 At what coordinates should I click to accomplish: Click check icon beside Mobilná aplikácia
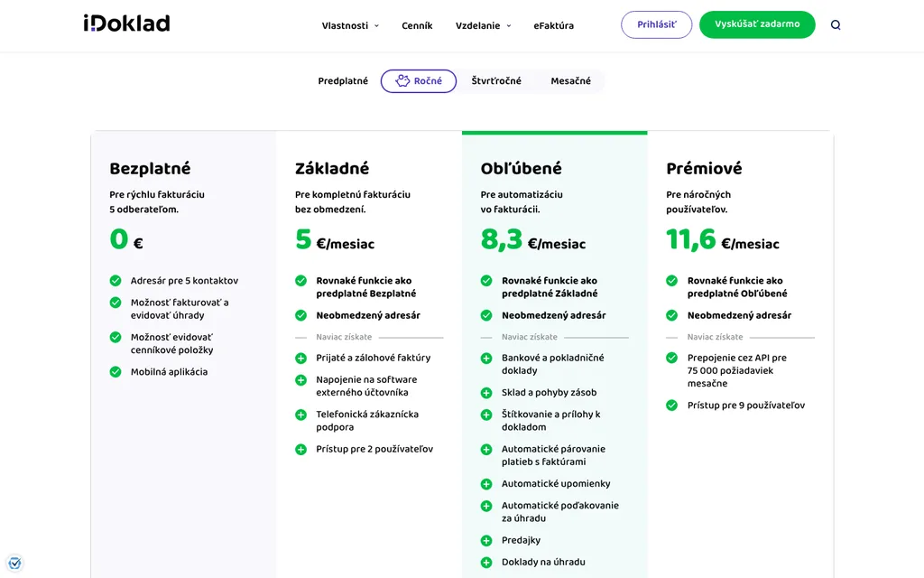[x=115, y=371]
